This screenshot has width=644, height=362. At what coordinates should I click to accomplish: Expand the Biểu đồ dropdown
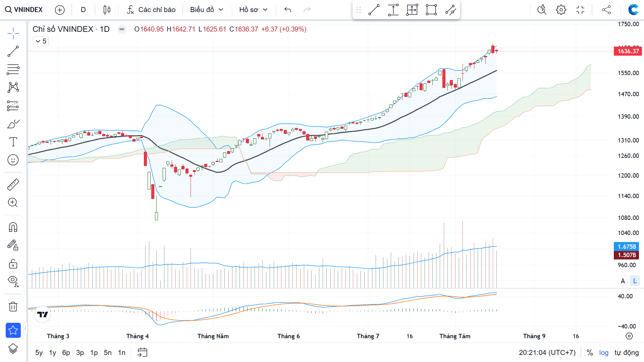point(207,10)
